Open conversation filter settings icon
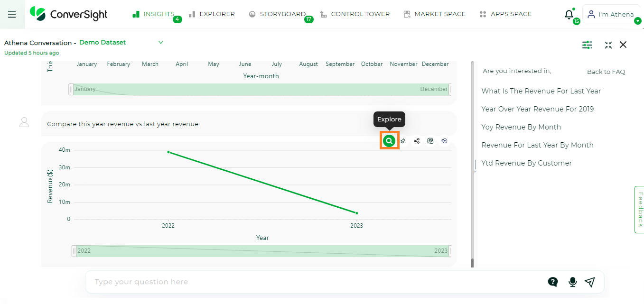The image size is (644, 304). click(587, 45)
